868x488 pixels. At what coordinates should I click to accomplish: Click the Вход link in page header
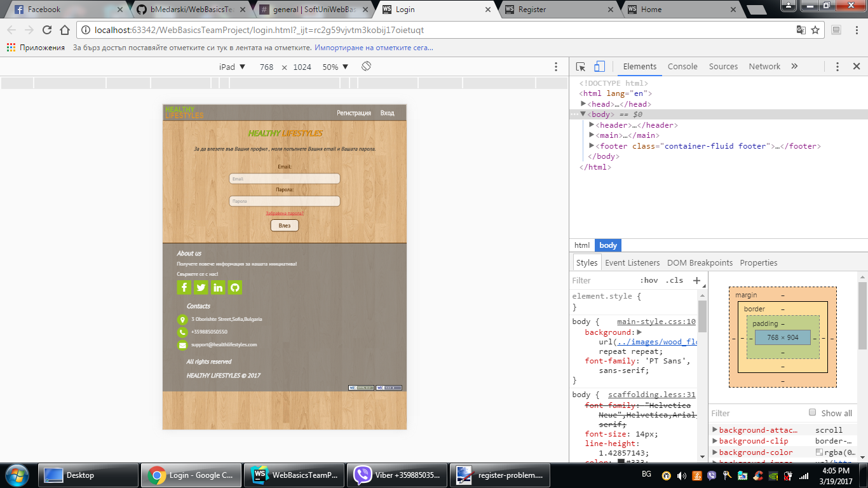[x=387, y=113]
